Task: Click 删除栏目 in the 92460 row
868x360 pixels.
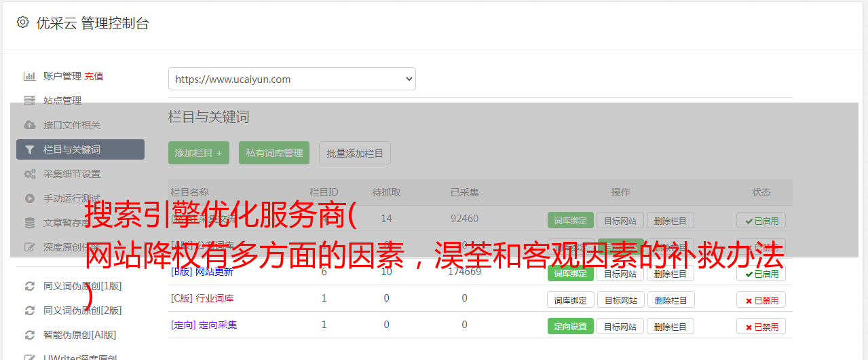Action: coord(671,220)
